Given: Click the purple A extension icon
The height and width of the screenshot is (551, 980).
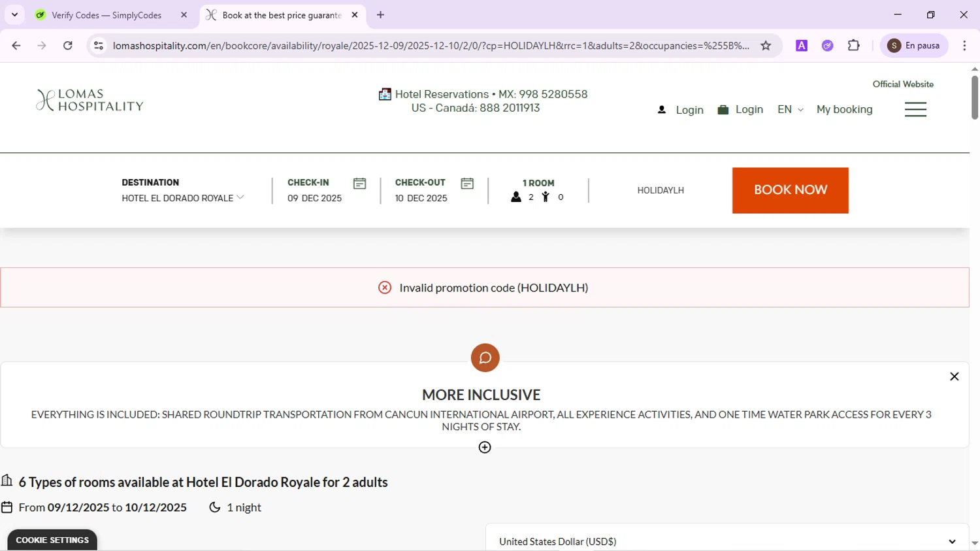Looking at the screenshot, I should pos(802,46).
